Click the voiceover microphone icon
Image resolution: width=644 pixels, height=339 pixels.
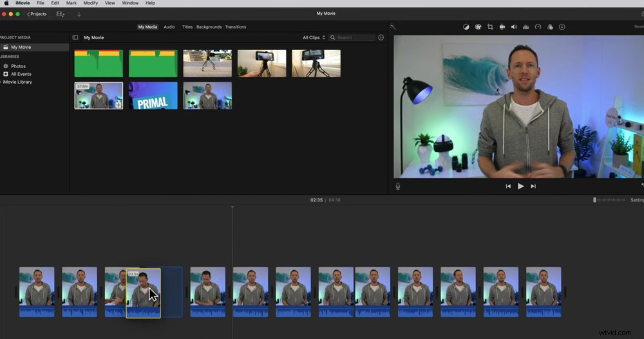point(397,187)
